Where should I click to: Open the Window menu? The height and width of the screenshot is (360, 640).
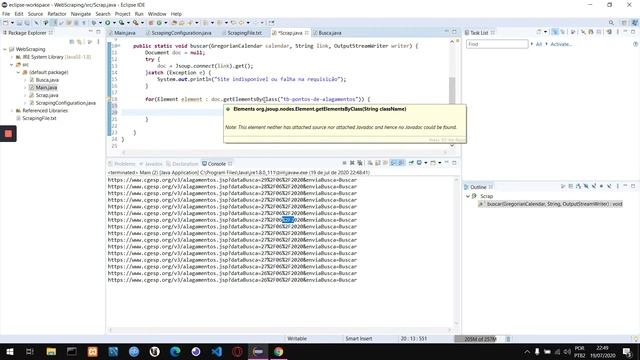157,14
